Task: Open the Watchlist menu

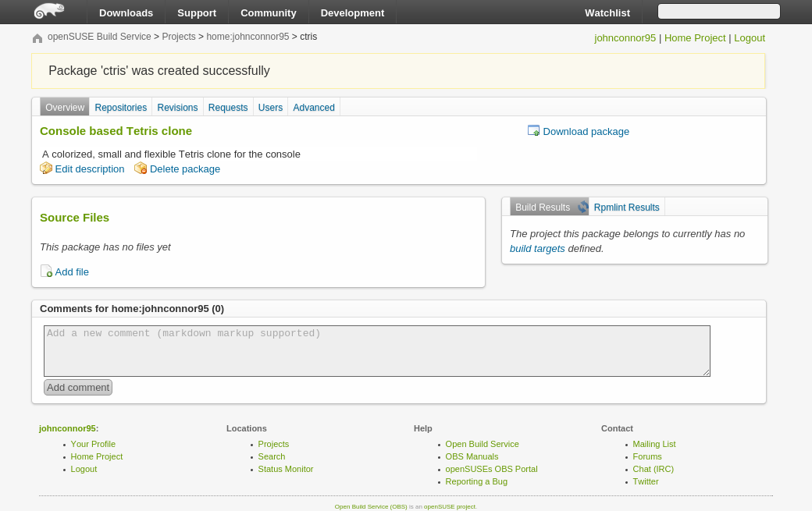Action: point(607,13)
